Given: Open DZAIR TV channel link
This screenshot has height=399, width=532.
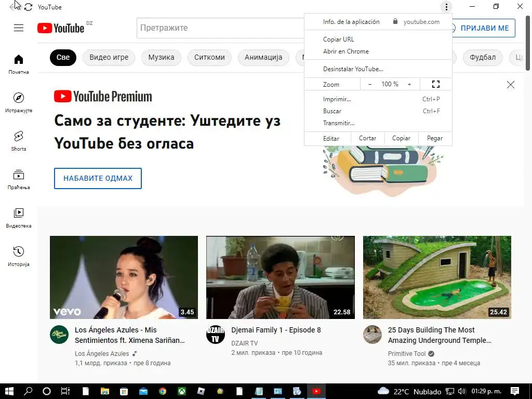Looking at the screenshot, I should 244,343.
